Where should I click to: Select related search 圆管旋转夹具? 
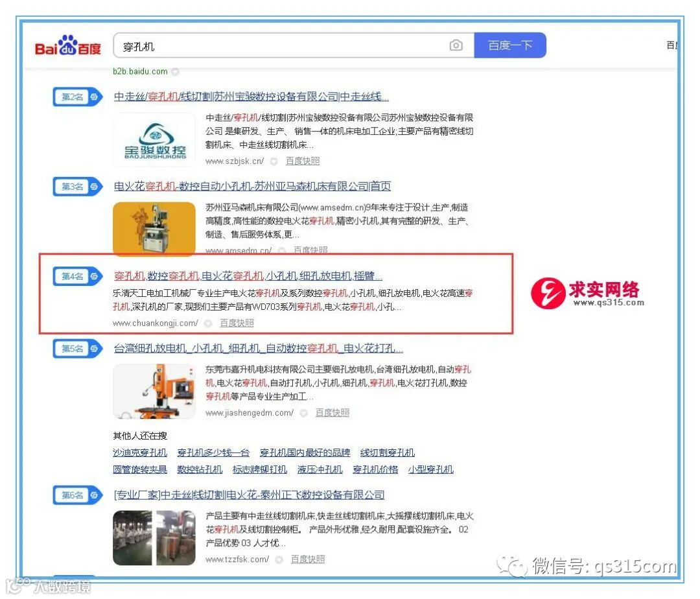point(140,469)
